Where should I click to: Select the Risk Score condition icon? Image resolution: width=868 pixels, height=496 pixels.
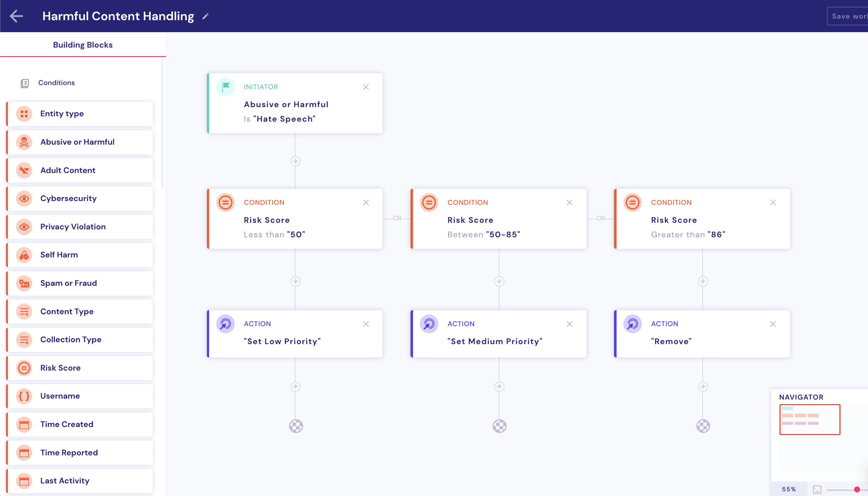[x=24, y=368]
